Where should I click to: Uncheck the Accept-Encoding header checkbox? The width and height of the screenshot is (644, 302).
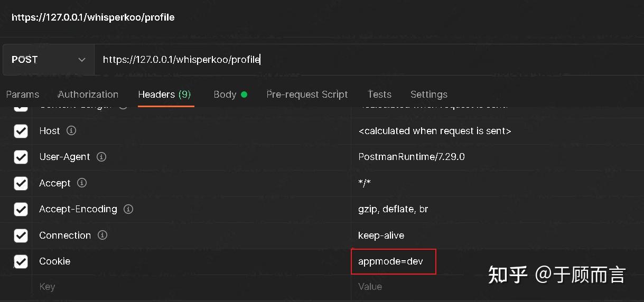21,209
